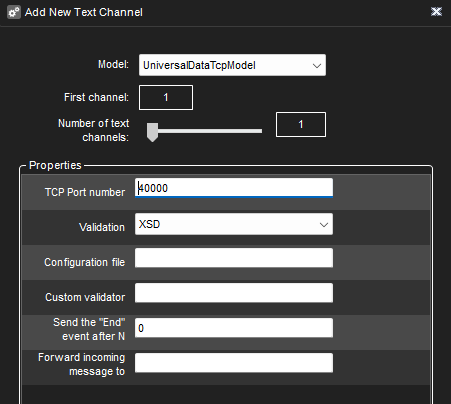Screen dimensions: 451x404
Task: Click the gear icon in title bar
Action: [14, 12]
